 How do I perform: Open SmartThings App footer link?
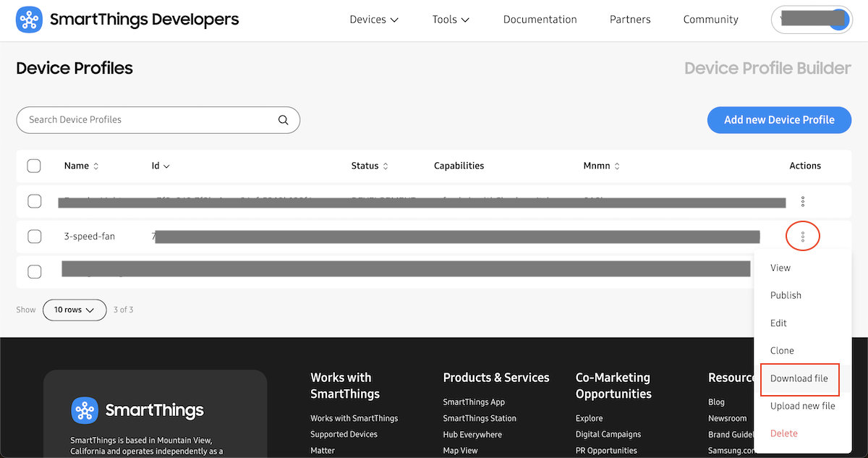click(x=474, y=402)
